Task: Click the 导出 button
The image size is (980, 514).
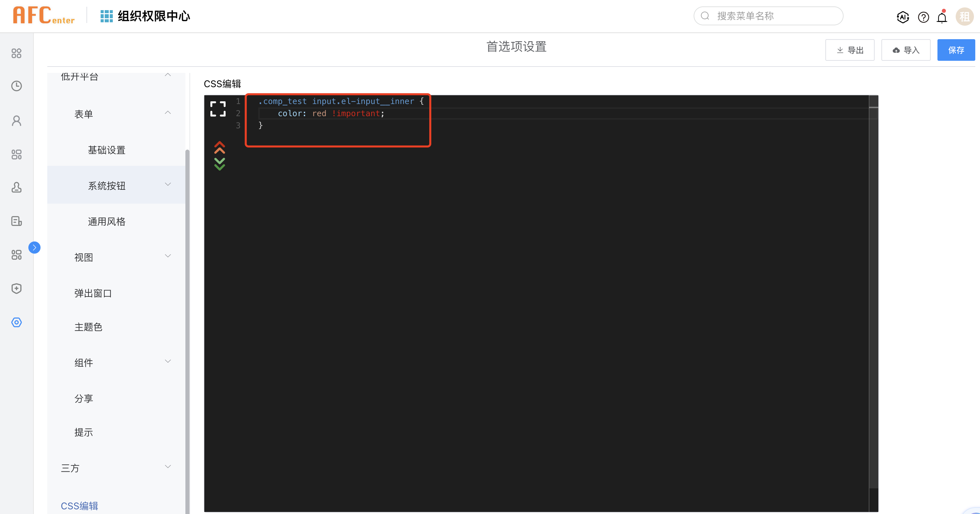Action: (850, 50)
